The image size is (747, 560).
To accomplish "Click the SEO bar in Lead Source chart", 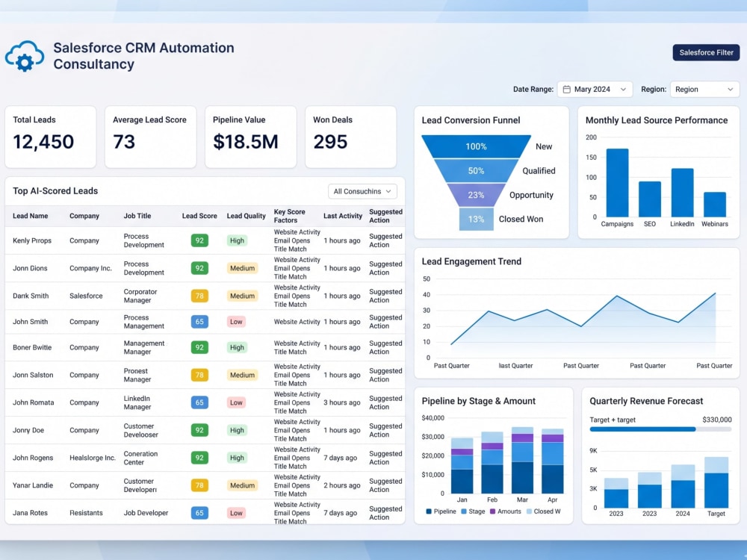I will (x=650, y=199).
